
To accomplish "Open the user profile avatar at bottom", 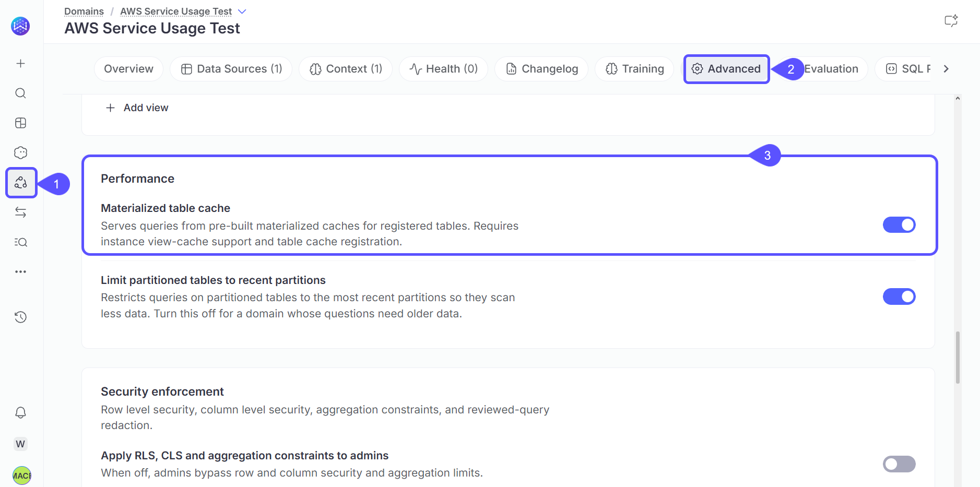I will pyautogui.click(x=21, y=475).
